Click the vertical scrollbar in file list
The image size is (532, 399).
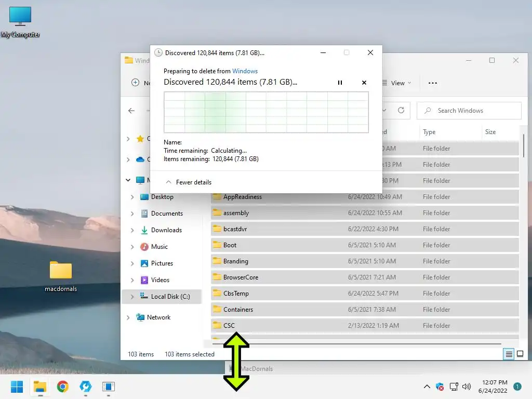click(x=524, y=146)
